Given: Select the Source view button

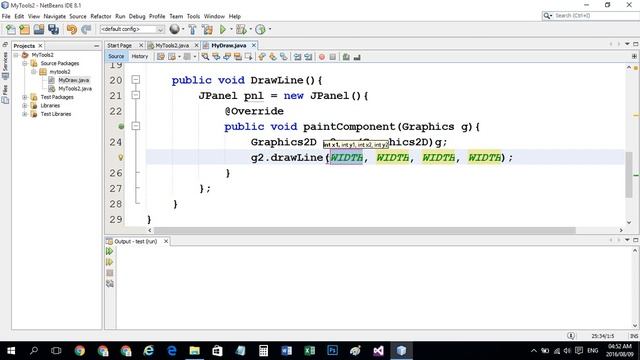Looking at the screenshot, I should (x=116, y=56).
